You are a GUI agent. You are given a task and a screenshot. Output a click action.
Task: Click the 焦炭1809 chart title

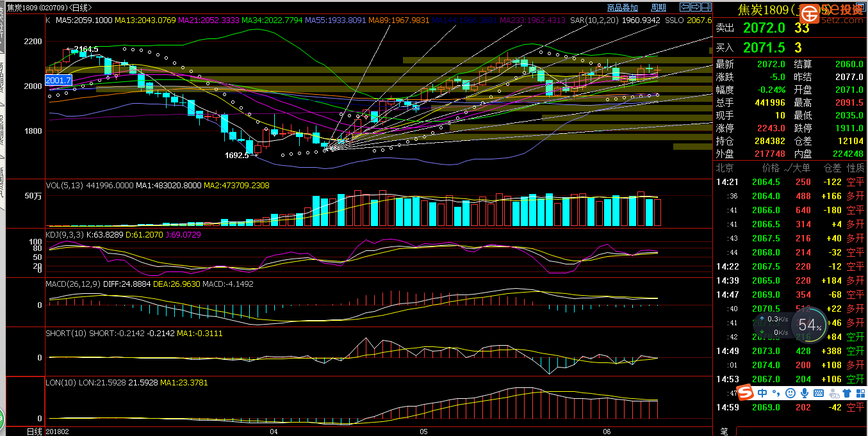[50, 8]
